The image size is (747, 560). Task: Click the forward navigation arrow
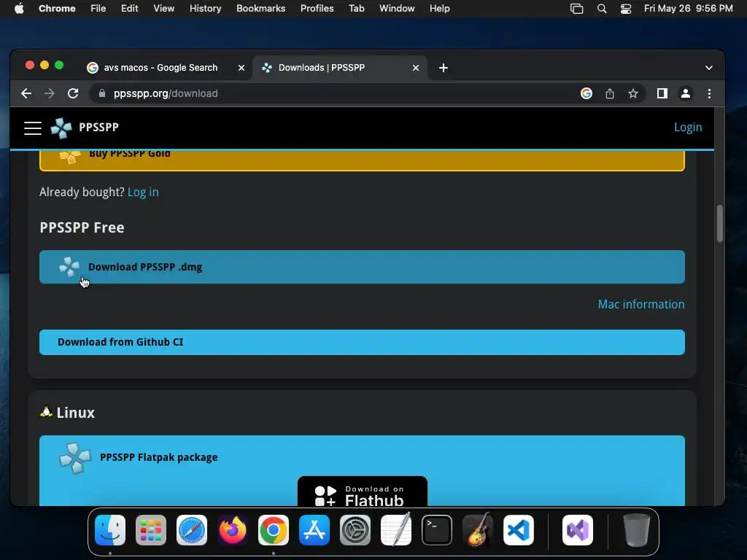(50, 93)
